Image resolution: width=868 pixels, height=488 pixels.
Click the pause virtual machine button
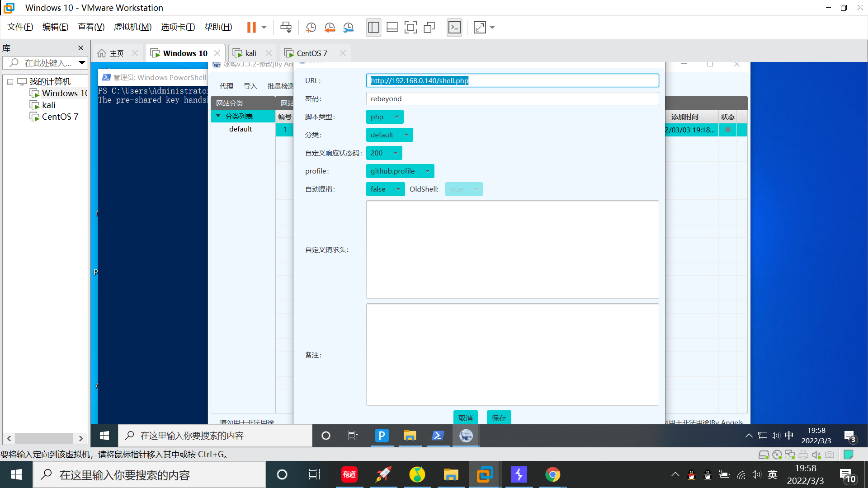(251, 28)
